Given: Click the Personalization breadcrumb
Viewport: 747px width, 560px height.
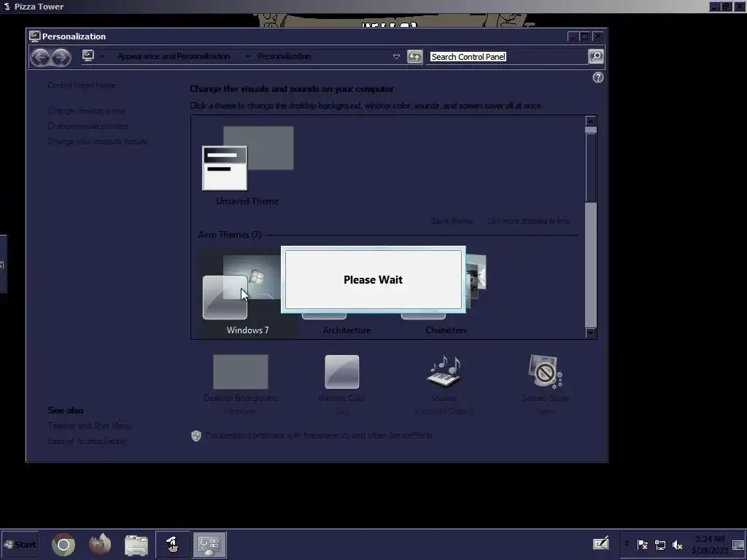Looking at the screenshot, I should [x=284, y=56].
